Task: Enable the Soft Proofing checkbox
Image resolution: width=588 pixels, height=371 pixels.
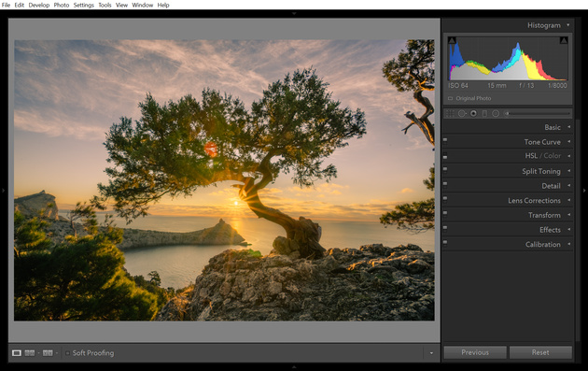Action: pos(67,353)
